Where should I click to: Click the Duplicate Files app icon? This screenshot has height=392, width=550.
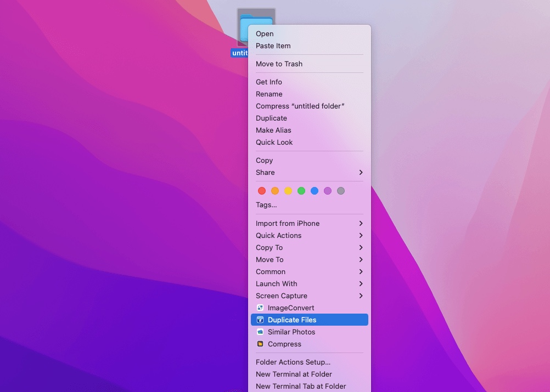tap(260, 320)
